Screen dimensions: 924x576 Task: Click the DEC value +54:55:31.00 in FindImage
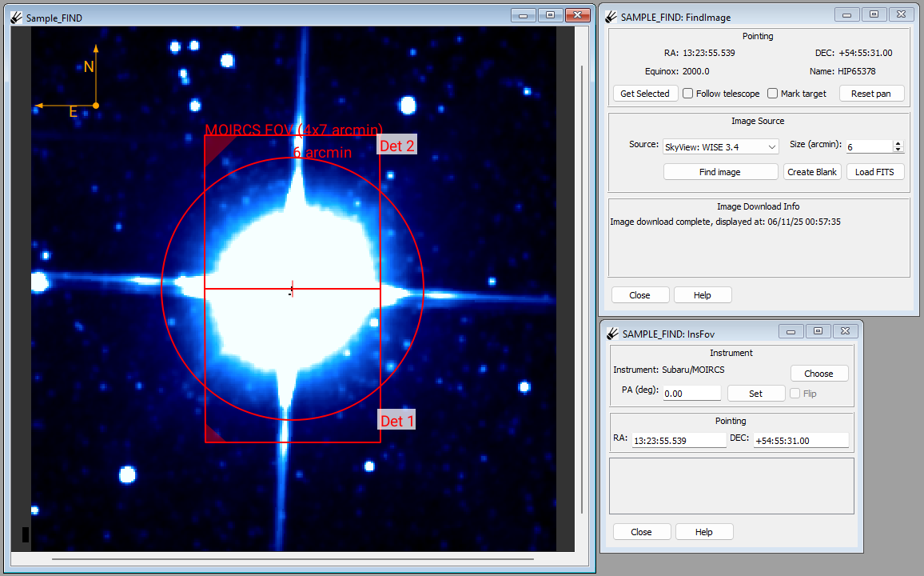865,53
